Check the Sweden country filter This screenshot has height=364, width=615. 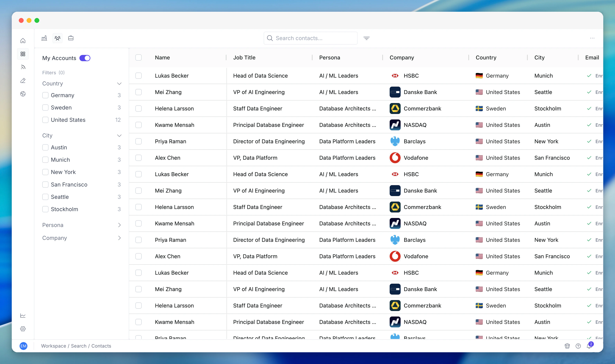(x=45, y=108)
